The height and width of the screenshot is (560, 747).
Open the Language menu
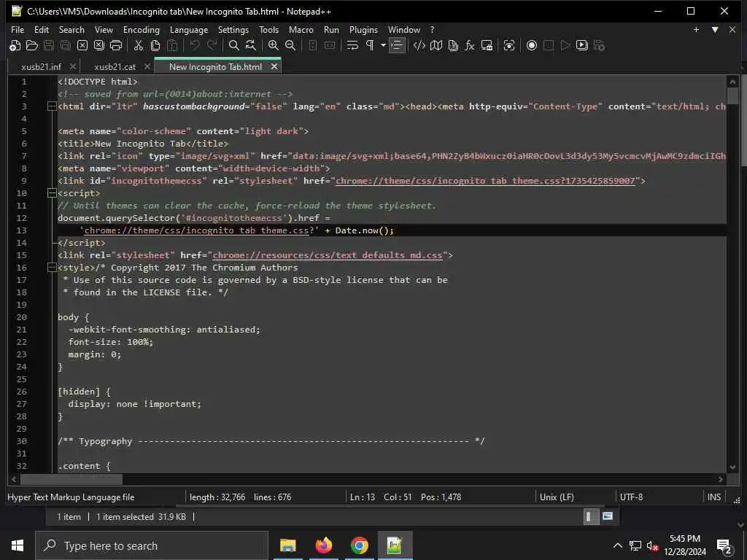point(189,30)
